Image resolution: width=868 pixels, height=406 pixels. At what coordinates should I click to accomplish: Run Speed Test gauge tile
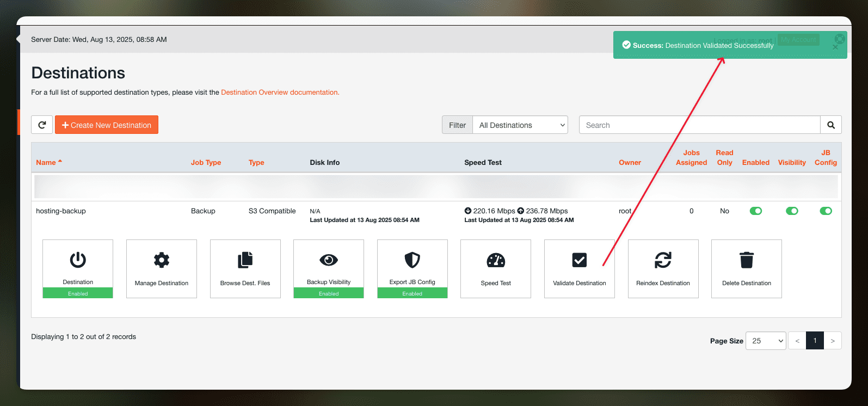[496, 269]
